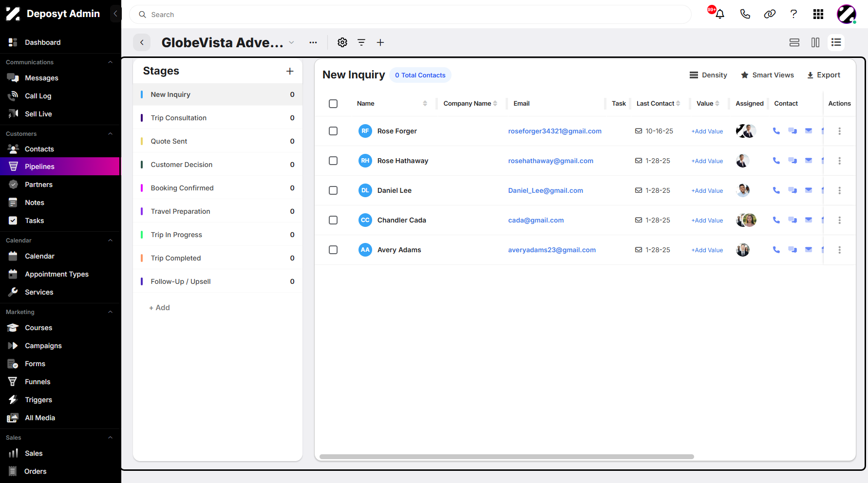Click the link icon in the top bar

pos(770,14)
